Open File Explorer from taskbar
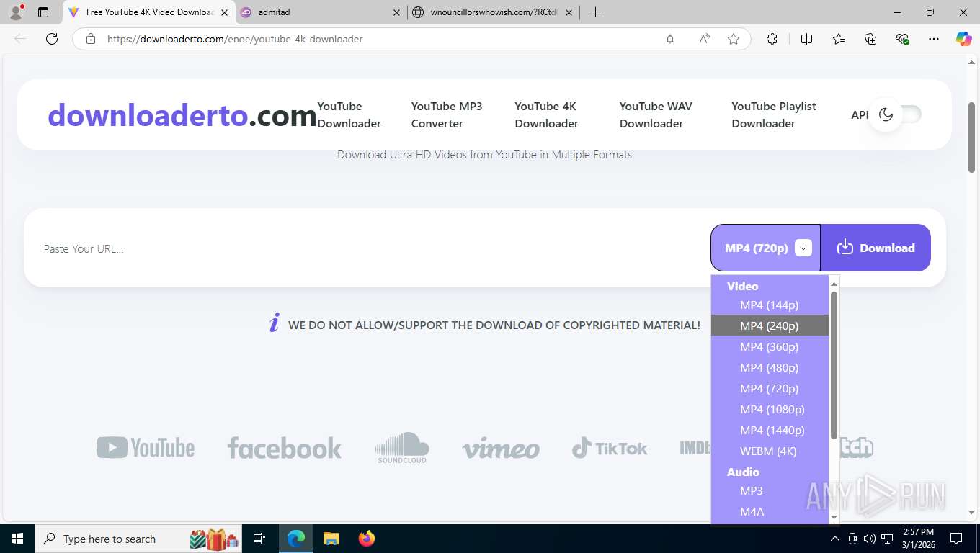This screenshot has width=980, height=553. pyautogui.click(x=331, y=539)
